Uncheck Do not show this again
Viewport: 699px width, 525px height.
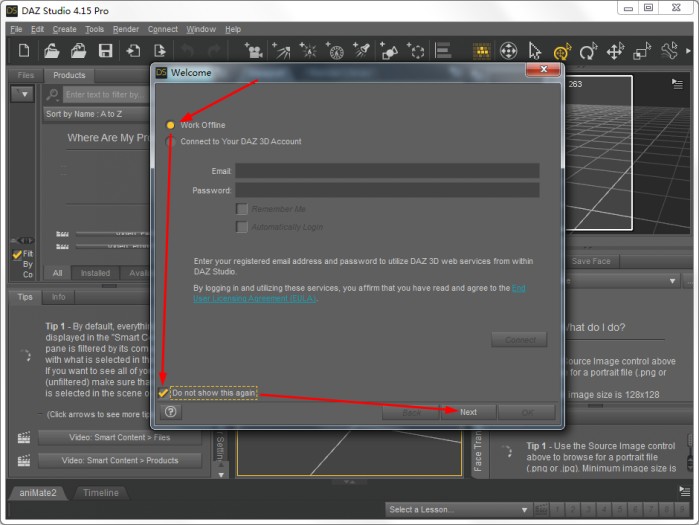[163, 393]
